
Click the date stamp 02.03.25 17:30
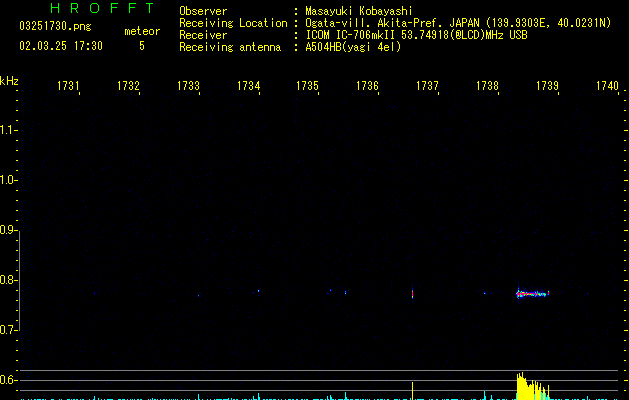point(61,46)
